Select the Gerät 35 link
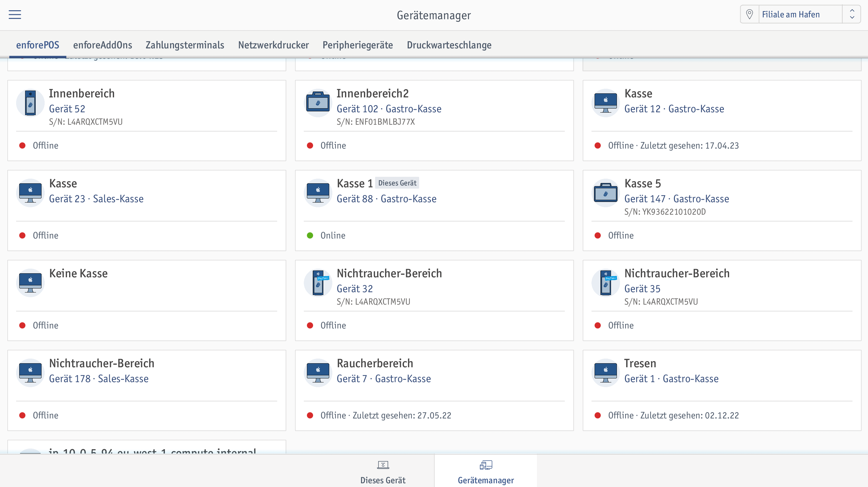 (642, 289)
